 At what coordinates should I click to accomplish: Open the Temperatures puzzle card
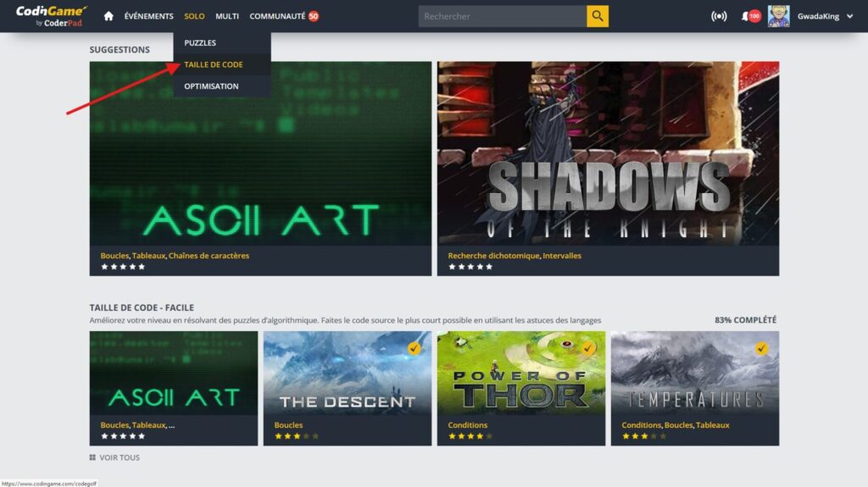coord(695,388)
